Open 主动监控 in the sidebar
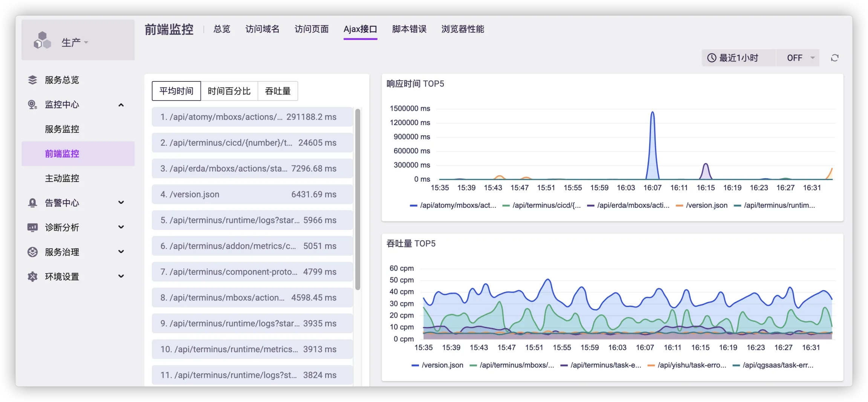The width and height of the screenshot is (868, 402). [78, 178]
